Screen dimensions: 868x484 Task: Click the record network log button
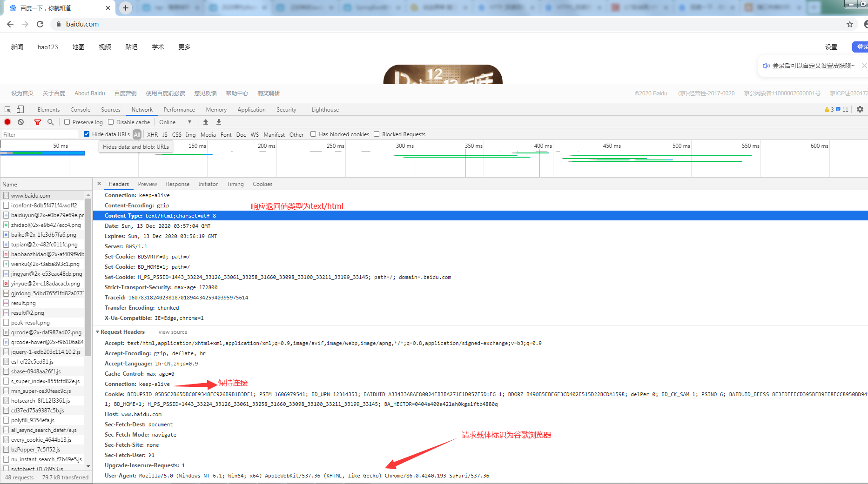pos(7,122)
